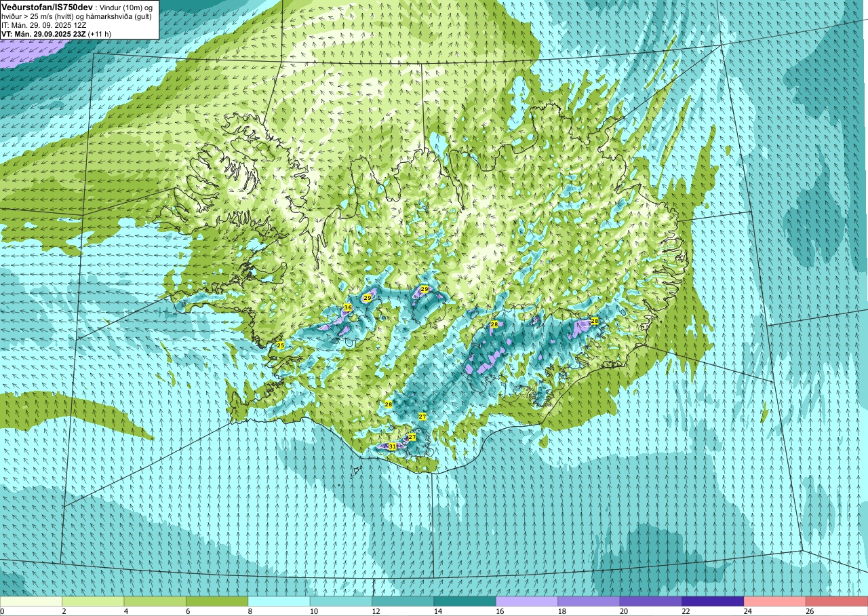Click the legend scale number "16"

(500, 611)
